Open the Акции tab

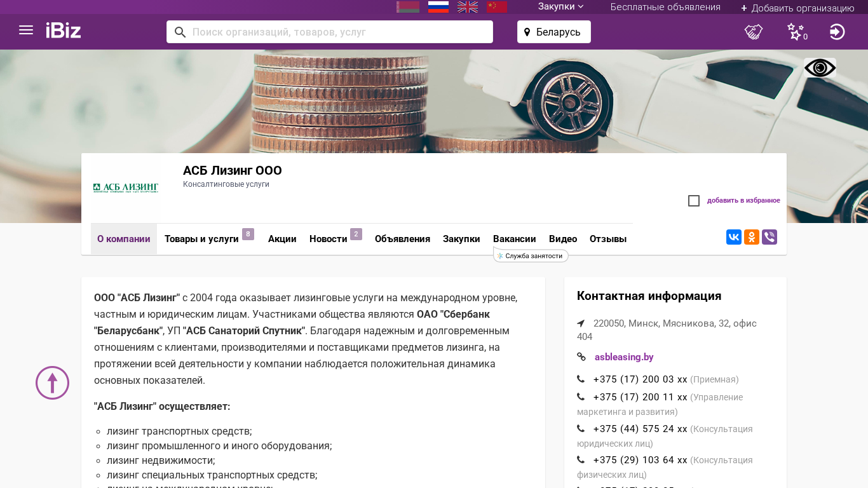(x=282, y=239)
